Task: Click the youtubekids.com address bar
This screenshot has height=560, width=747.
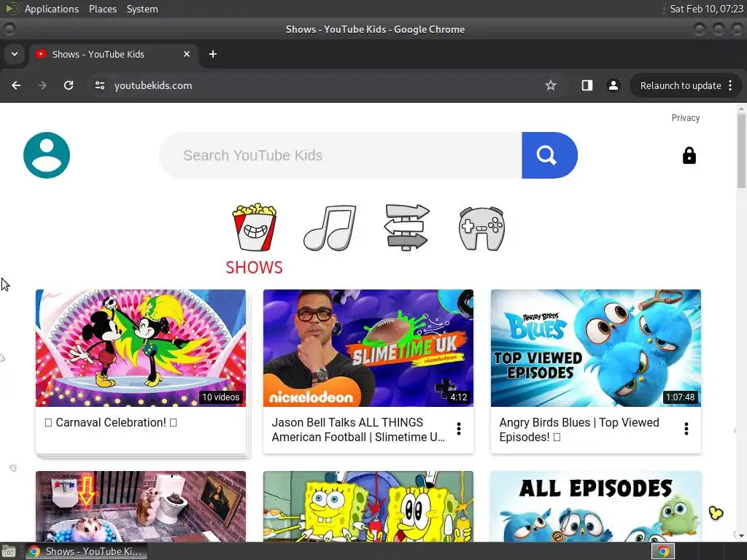Action: pyautogui.click(x=314, y=86)
